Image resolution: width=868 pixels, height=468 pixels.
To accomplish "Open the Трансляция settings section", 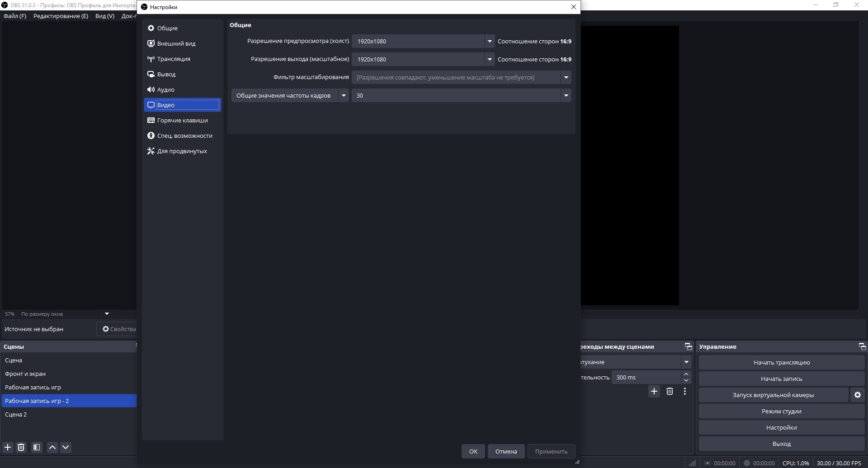I will click(182, 59).
